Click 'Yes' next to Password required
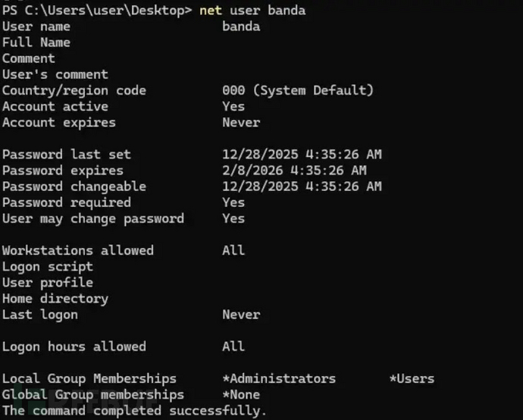The height and width of the screenshot is (420, 523). coord(233,202)
